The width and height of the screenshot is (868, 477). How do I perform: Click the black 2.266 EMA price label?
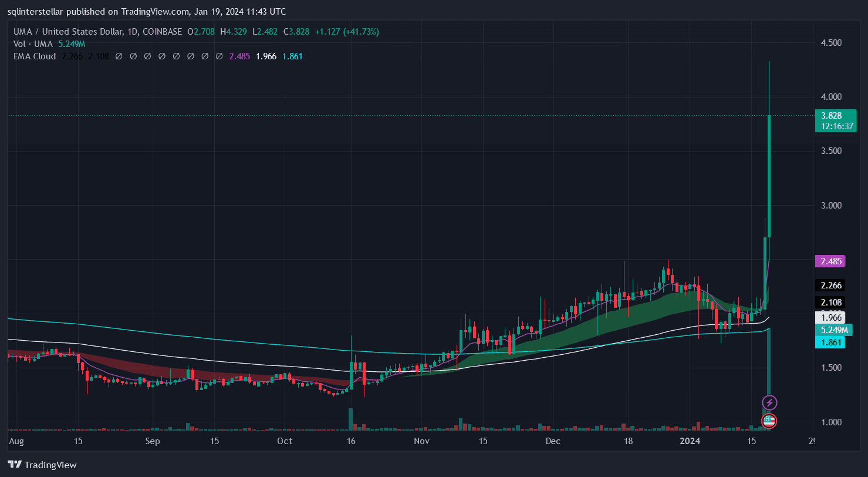click(x=829, y=285)
